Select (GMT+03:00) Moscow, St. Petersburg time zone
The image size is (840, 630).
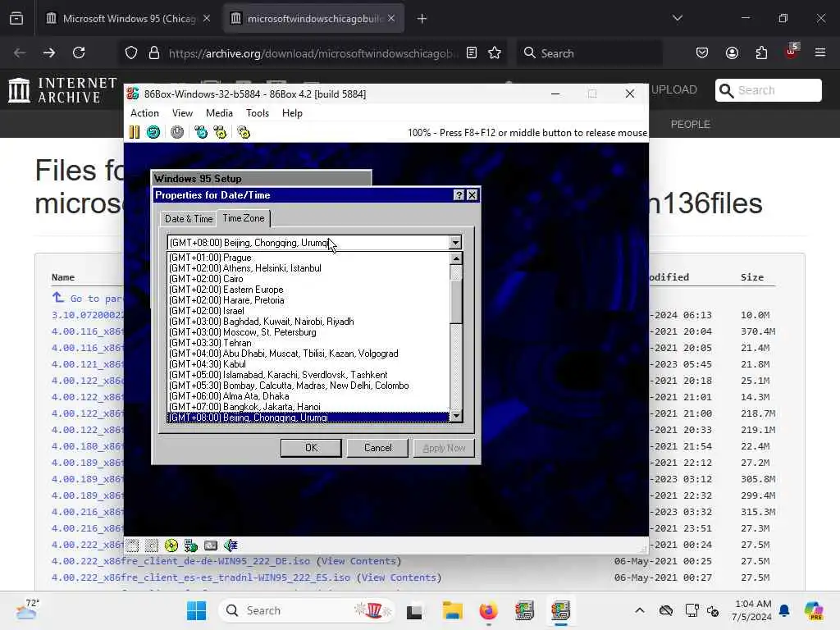tap(308, 332)
